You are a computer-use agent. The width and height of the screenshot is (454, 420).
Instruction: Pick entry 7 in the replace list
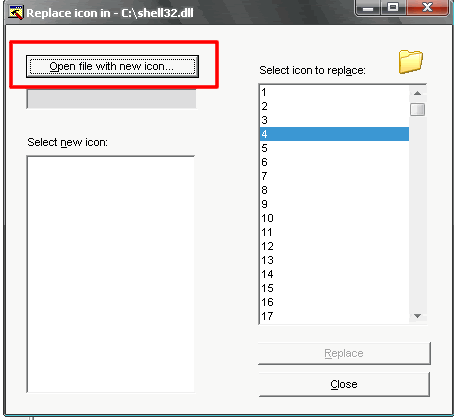334,176
